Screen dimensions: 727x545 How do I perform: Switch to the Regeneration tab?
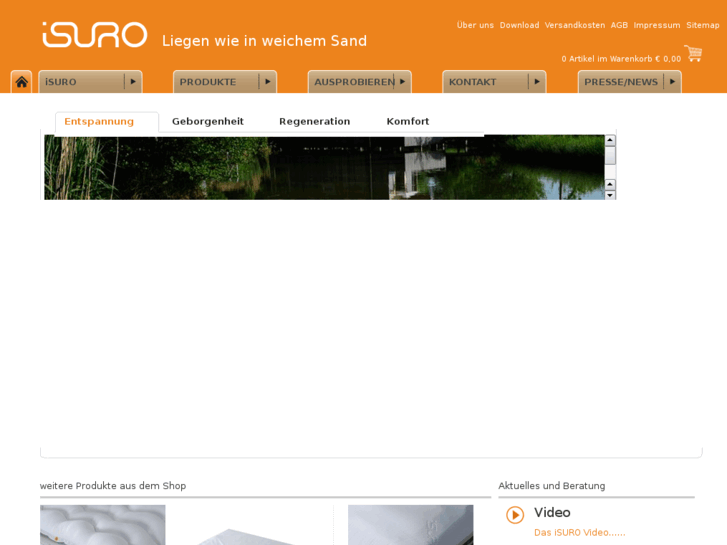pyautogui.click(x=314, y=122)
